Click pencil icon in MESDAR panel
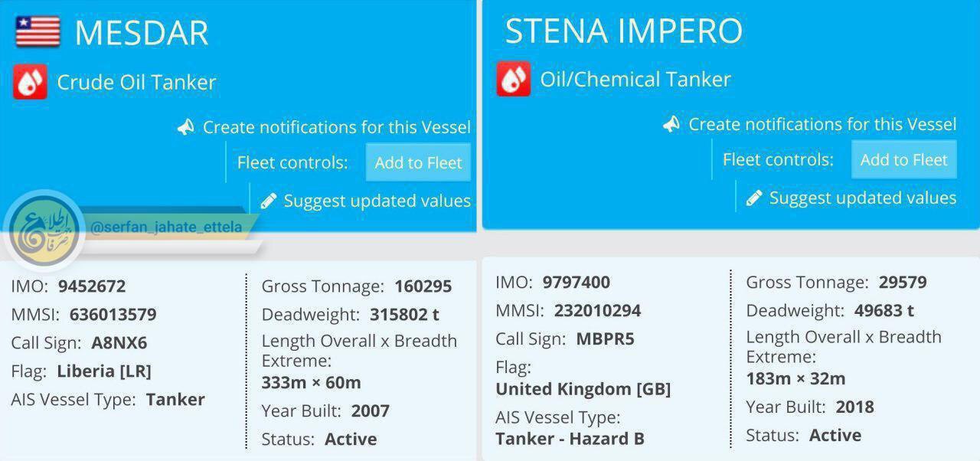980x461 pixels. point(268,201)
